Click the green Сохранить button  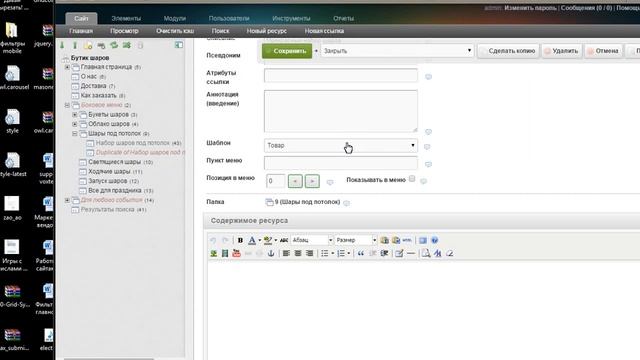pyautogui.click(x=287, y=51)
